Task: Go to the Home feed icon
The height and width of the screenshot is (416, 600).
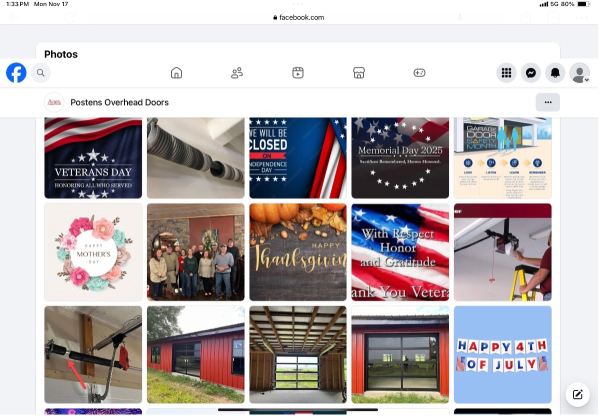Action: pyautogui.click(x=176, y=73)
